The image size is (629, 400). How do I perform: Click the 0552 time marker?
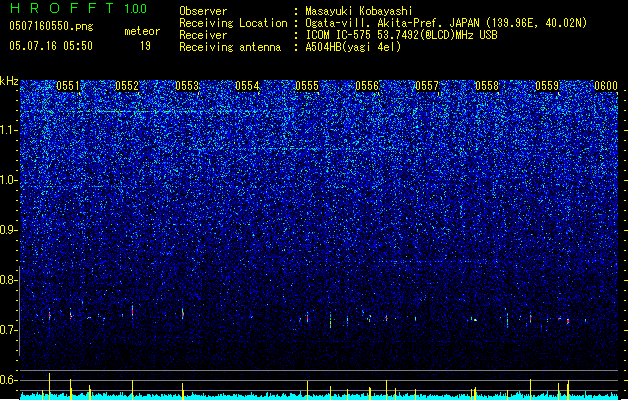pos(127,86)
